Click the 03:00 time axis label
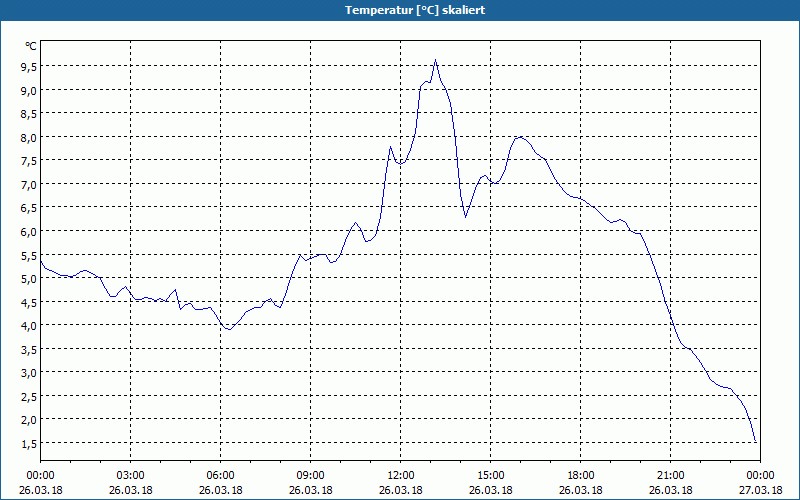This screenshot has height=500, width=800. (131, 476)
